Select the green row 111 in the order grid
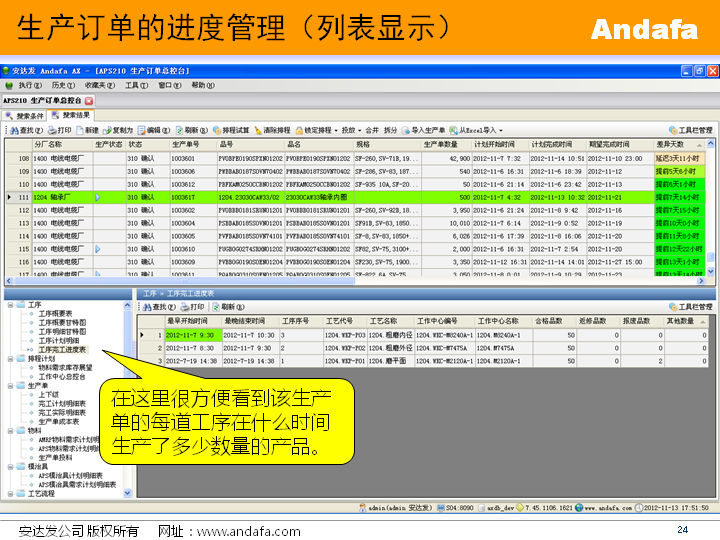 point(300,198)
